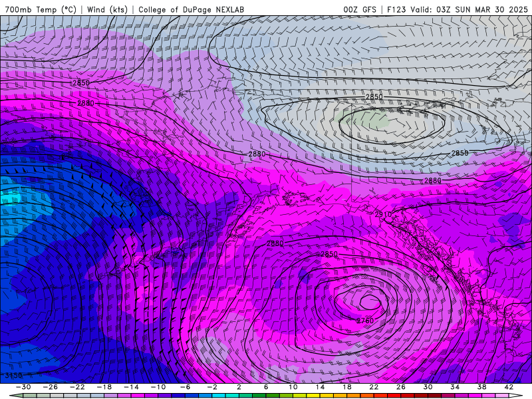Click the positive 18 scale label
This screenshot has height=399, width=532.
point(347,387)
